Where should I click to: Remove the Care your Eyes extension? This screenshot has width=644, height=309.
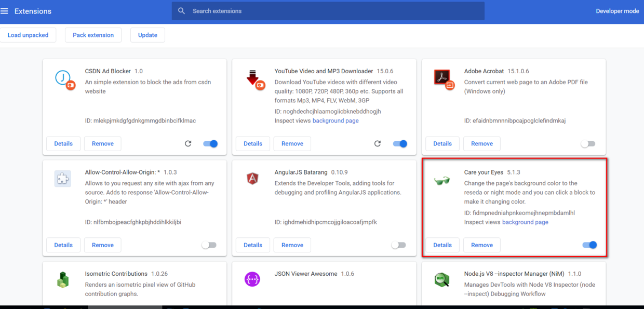482,245
